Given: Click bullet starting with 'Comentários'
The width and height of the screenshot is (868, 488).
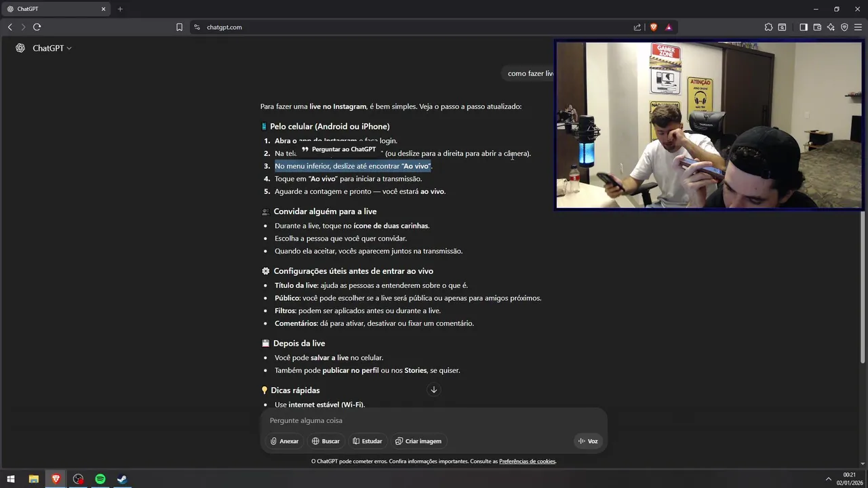Looking at the screenshot, I should tap(374, 323).
